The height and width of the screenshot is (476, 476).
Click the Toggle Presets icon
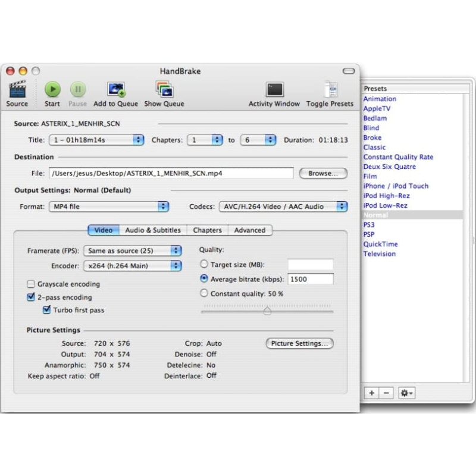click(330, 89)
